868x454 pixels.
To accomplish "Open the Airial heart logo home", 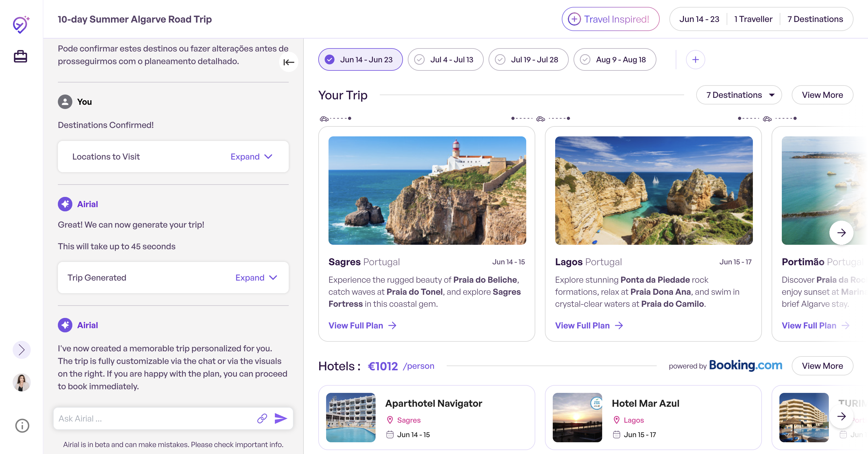I will (x=21, y=25).
